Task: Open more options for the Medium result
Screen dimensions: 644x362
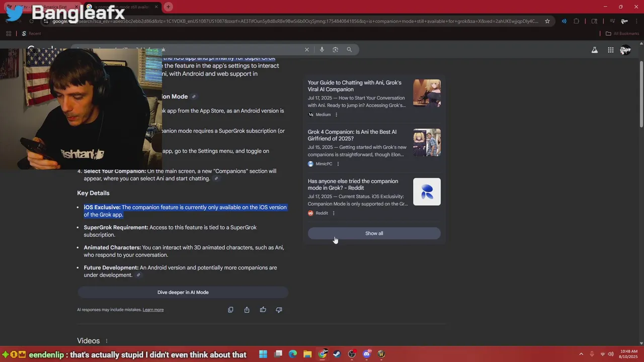Action: click(337, 115)
